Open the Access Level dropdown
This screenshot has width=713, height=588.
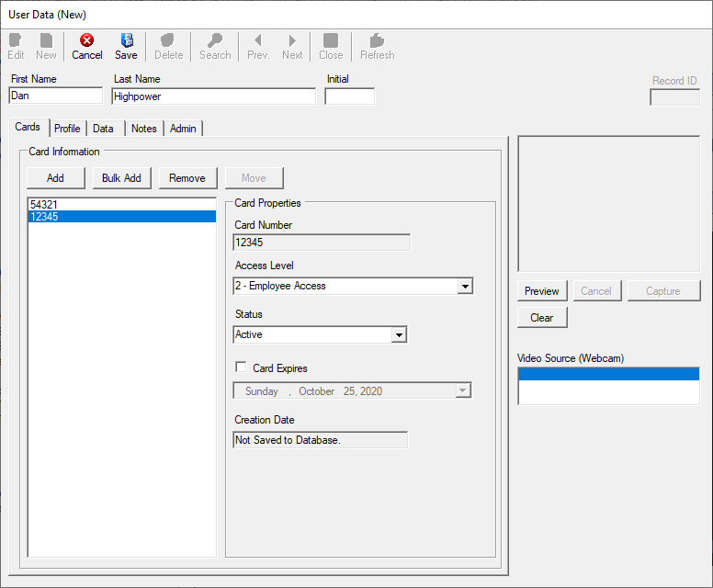[x=465, y=286]
